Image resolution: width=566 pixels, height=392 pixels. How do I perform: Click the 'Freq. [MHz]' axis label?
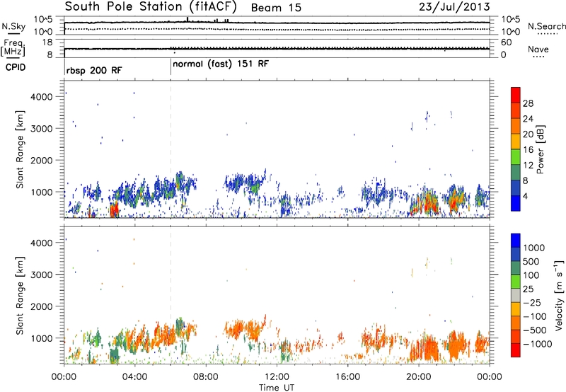(13, 47)
